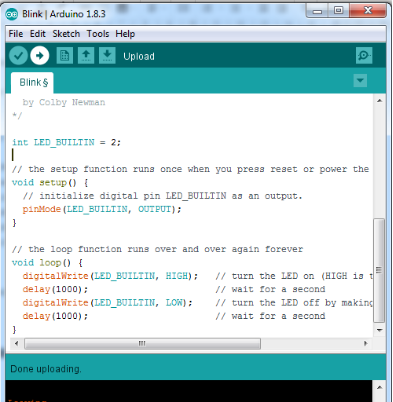This screenshot has height=402, width=393.
Task: Click 'digitalWrite(LED_BUILTIN, HIGH);' code
Action: click(x=110, y=276)
